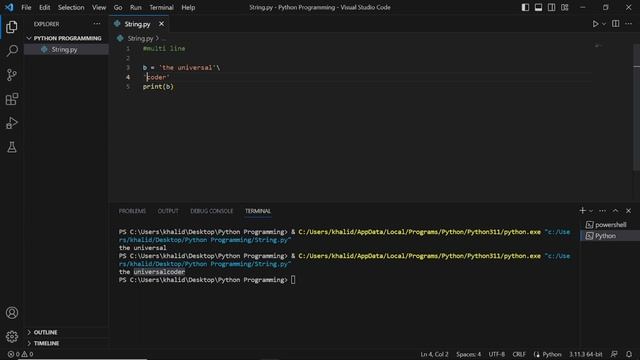
Task: Click the VS Code logo icon
Action: pyautogui.click(x=9, y=7)
